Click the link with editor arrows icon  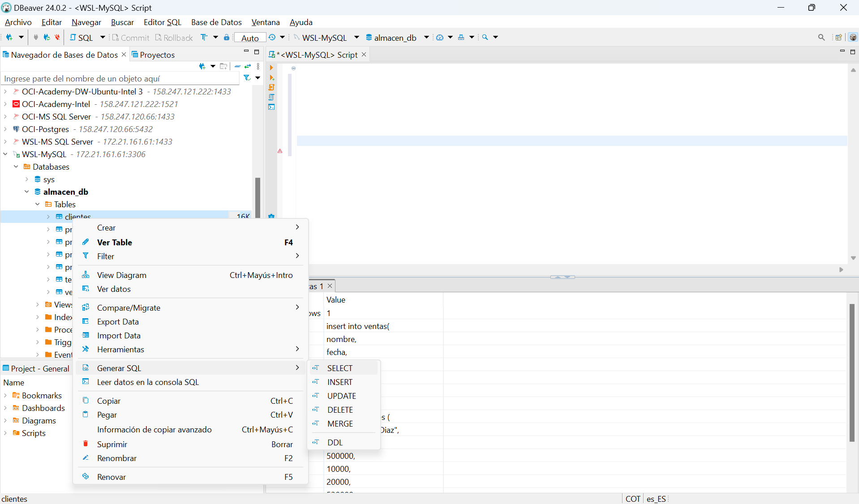pos(248,66)
